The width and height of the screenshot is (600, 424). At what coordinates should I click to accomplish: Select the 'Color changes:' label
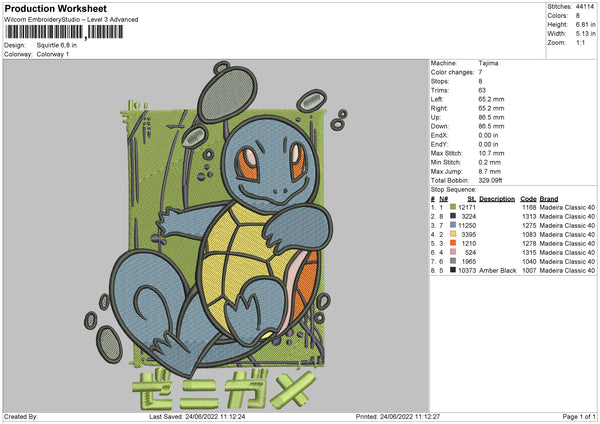tap(452, 72)
